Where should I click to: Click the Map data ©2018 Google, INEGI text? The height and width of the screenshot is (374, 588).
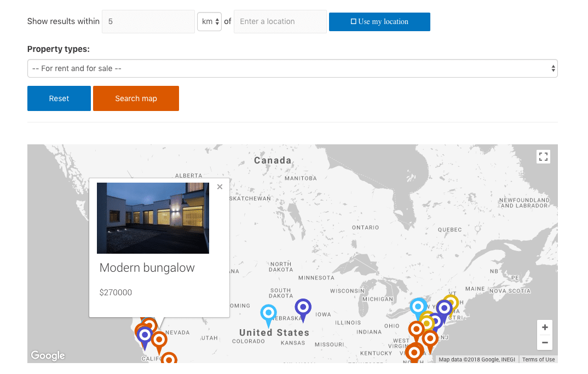pyautogui.click(x=477, y=359)
